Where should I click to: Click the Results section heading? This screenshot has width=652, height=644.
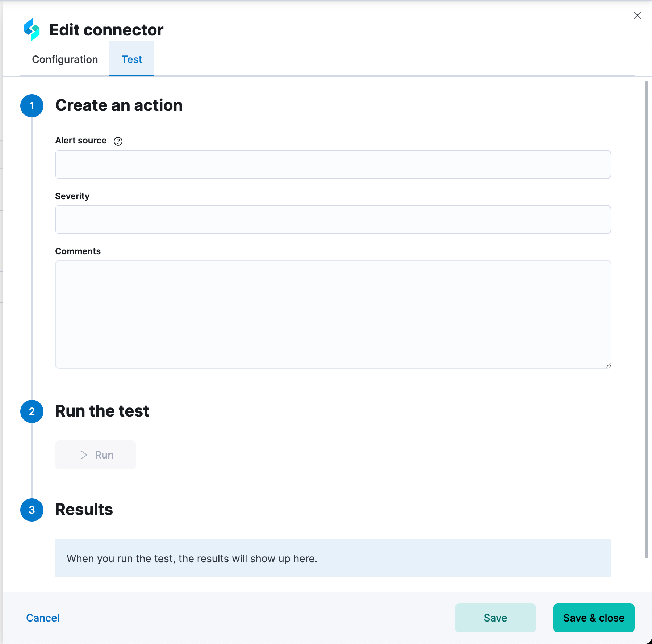[84, 510]
